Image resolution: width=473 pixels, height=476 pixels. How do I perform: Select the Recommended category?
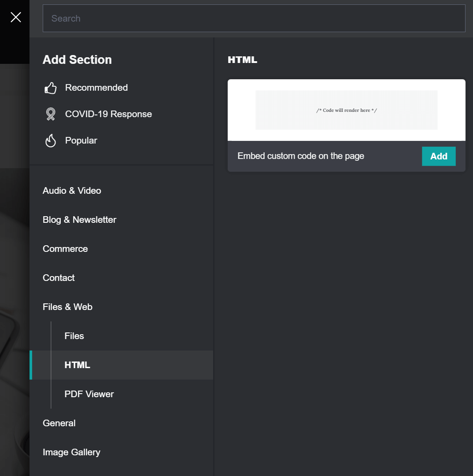coord(96,88)
